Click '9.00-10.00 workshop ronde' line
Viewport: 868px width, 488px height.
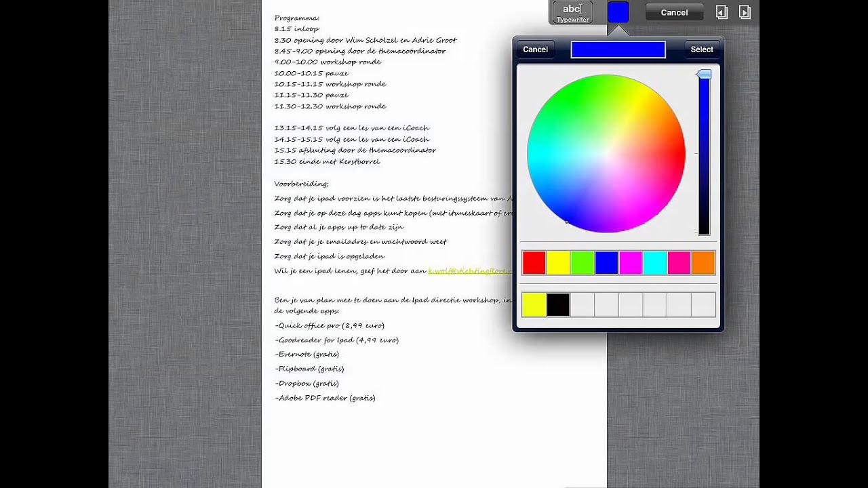coord(328,62)
